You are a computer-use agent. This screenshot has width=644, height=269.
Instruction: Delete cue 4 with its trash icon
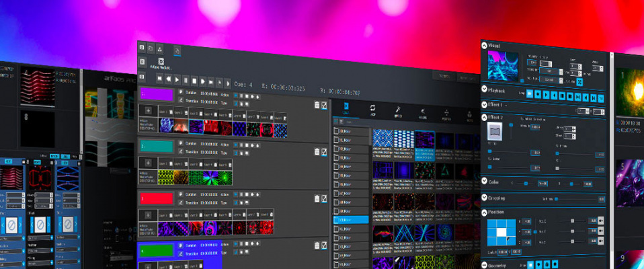click(x=317, y=245)
